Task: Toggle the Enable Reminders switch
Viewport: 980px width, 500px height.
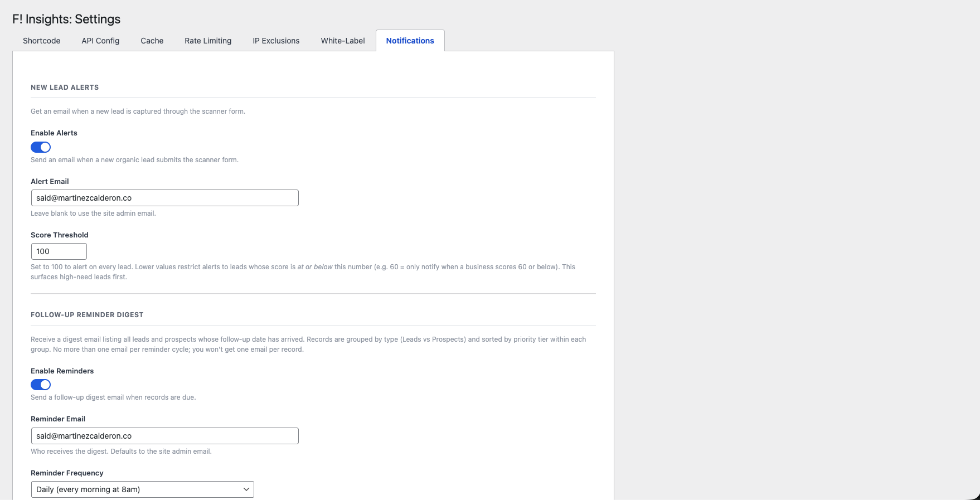Action: pos(41,385)
